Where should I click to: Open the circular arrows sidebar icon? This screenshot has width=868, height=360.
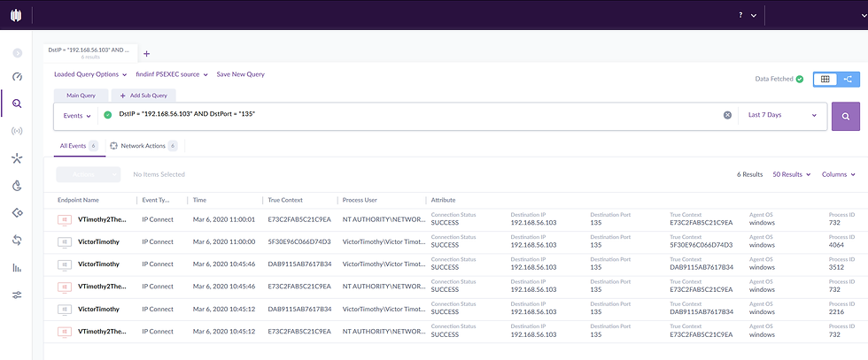(17, 240)
